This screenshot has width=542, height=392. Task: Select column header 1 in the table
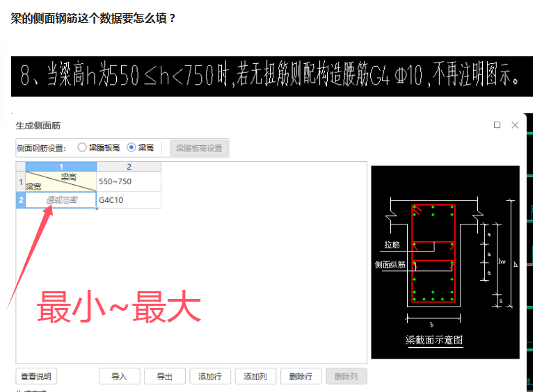[61, 167]
